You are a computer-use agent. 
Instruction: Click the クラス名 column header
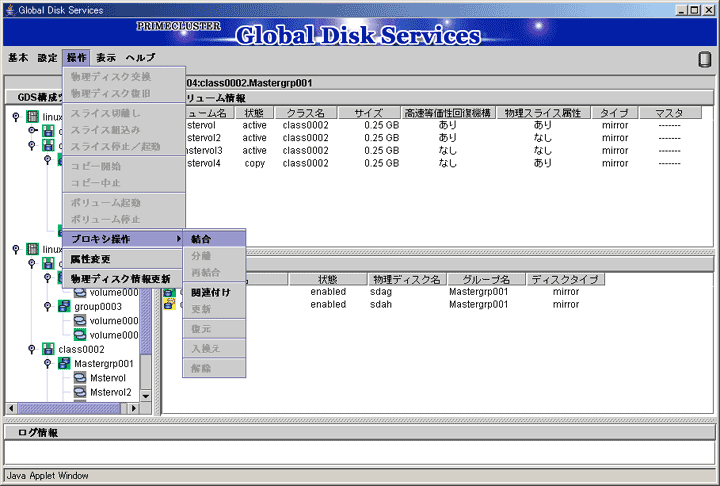tap(306, 113)
